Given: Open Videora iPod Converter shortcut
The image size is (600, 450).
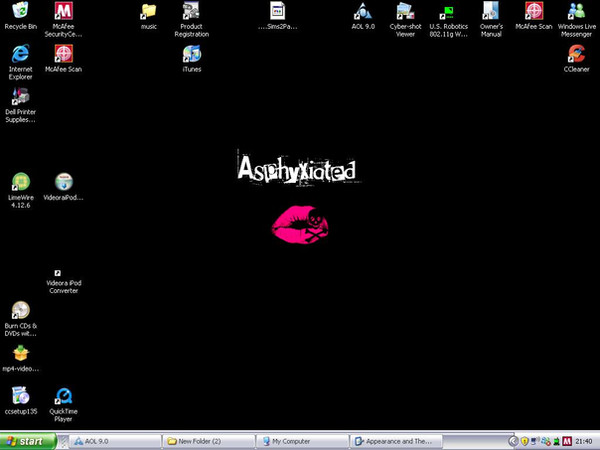Looking at the screenshot, I should [64, 282].
